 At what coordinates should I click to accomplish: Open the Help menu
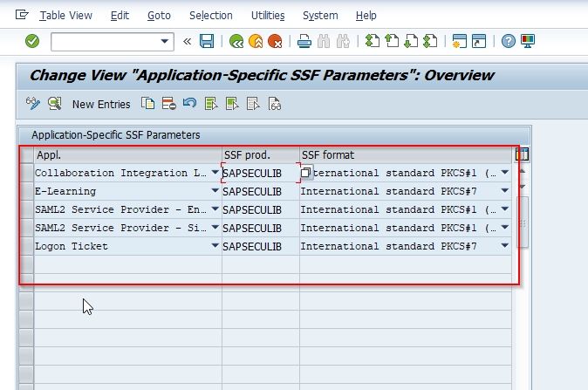366,16
